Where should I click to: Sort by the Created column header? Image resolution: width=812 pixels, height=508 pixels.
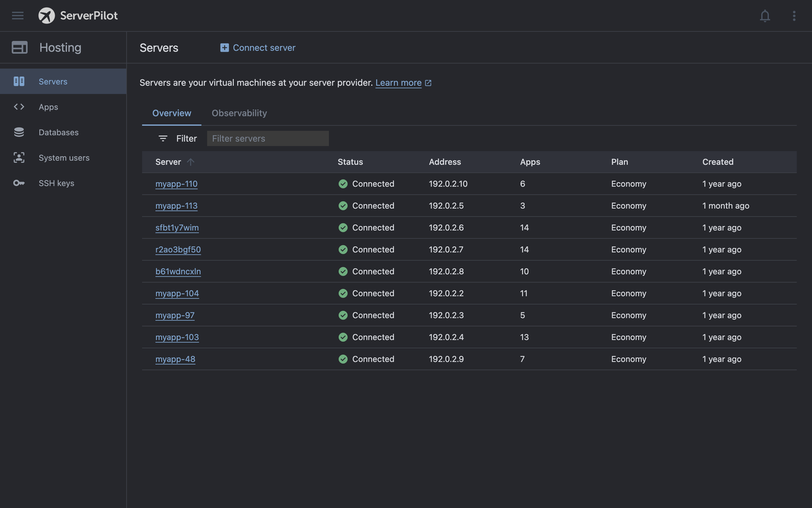[x=718, y=162]
